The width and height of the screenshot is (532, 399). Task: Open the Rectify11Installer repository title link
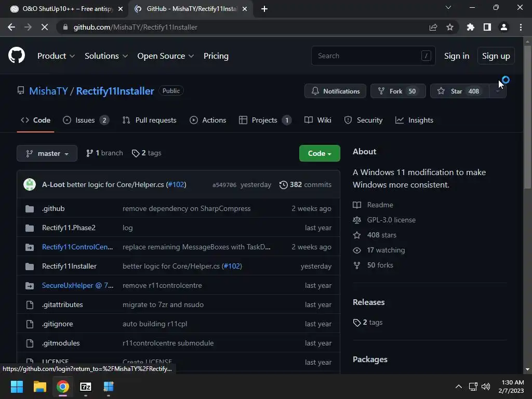(115, 91)
